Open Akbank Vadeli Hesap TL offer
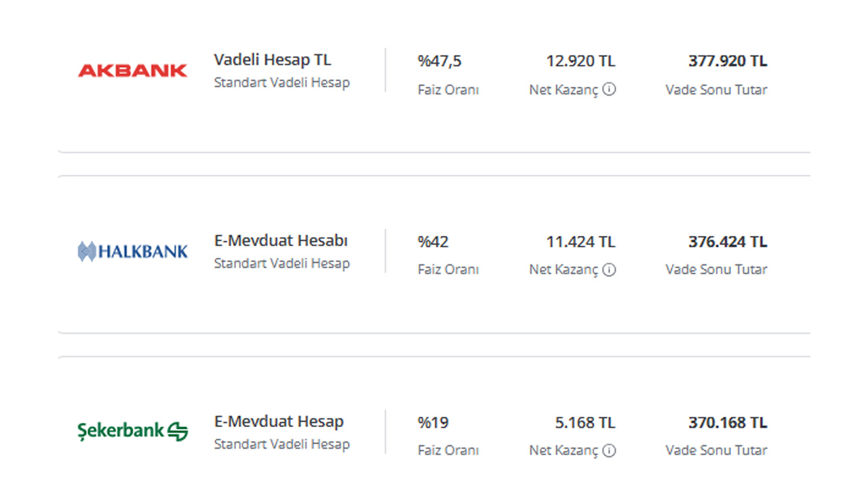The width and height of the screenshot is (868, 488). coord(273,60)
